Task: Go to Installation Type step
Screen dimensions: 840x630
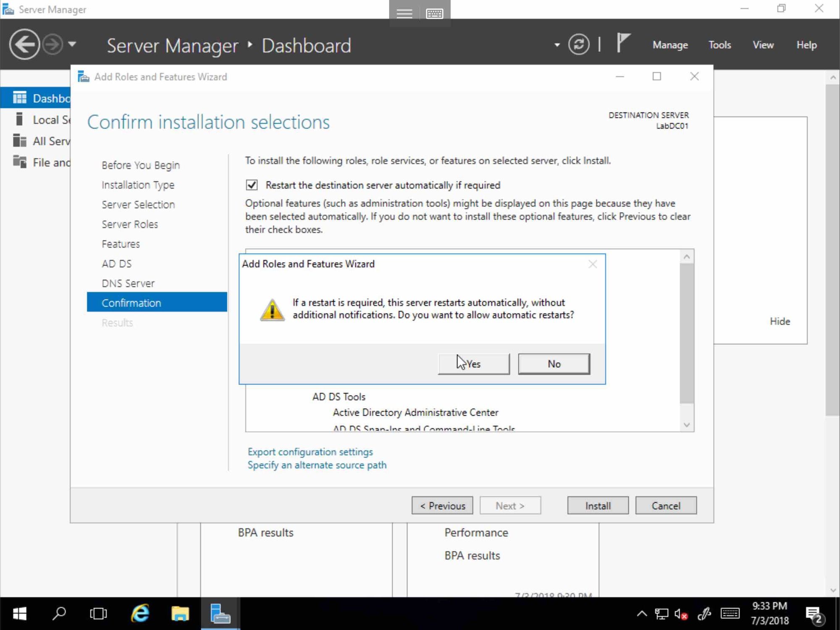Action: [x=138, y=185]
